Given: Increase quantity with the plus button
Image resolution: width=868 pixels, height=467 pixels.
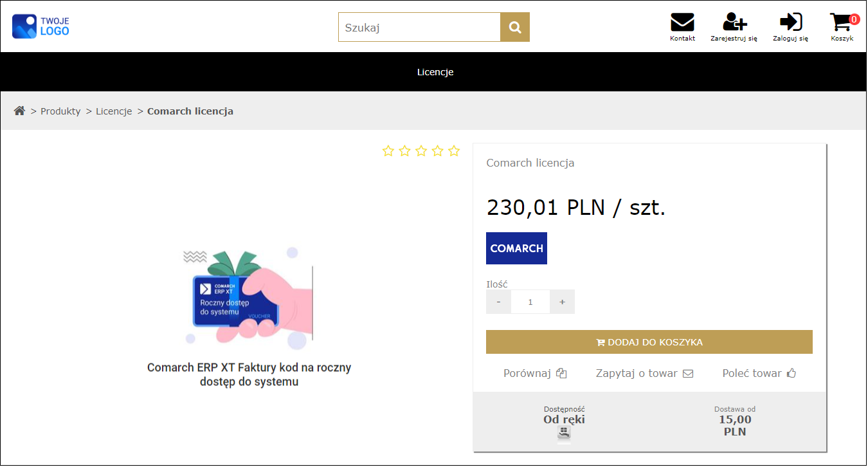Looking at the screenshot, I should [563, 302].
